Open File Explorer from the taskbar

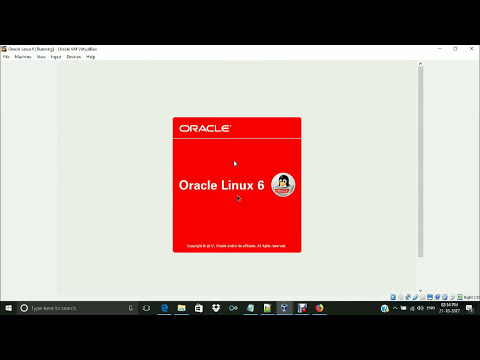[x=182, y=308]
